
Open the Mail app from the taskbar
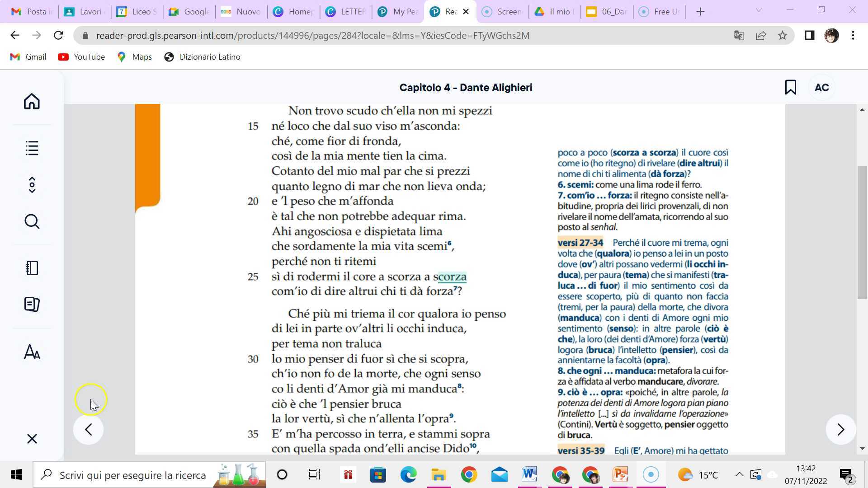pyautogui.click(x=499, y=475)
